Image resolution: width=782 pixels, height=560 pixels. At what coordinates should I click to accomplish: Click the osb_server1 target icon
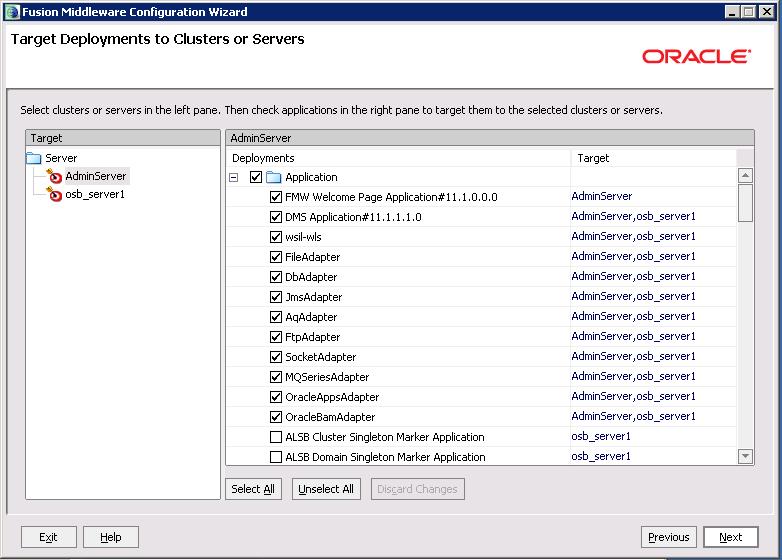click(x=54, y=194)
